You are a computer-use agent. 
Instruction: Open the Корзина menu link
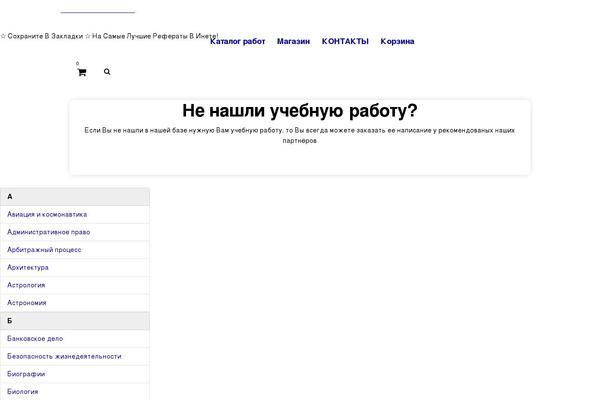coord(397,41)
